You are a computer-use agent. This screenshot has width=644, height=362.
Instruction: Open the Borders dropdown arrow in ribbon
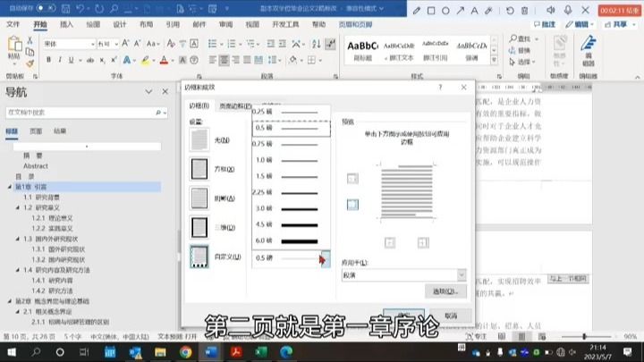(321, 61)
